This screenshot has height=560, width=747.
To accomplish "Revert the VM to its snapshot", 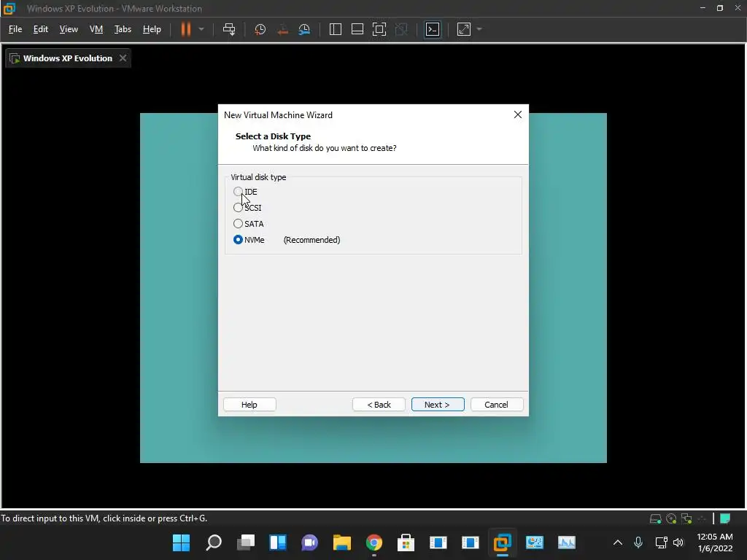I will (x=282, y=29).
